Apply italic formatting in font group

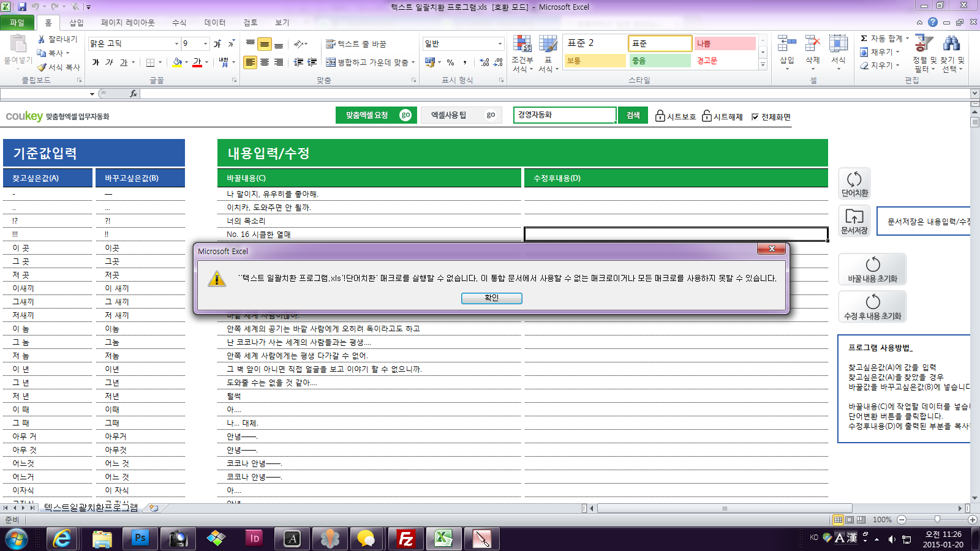pos(109,62)
